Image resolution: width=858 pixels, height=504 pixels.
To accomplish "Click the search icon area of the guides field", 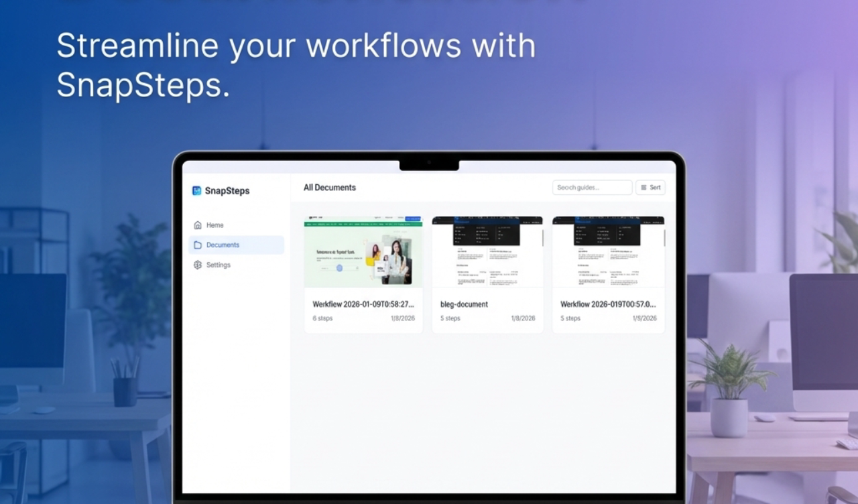I will click(x=560, y=187).
